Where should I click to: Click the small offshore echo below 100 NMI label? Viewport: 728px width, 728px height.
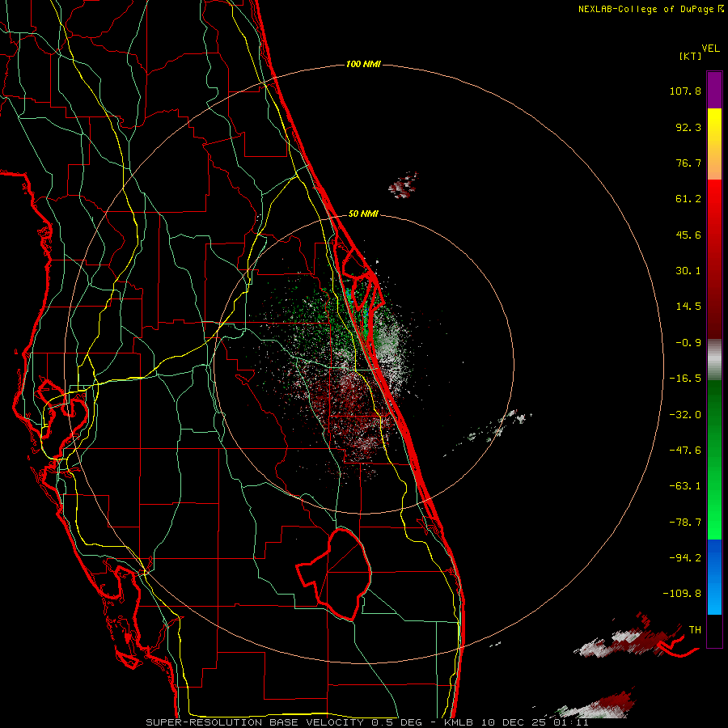404,184
